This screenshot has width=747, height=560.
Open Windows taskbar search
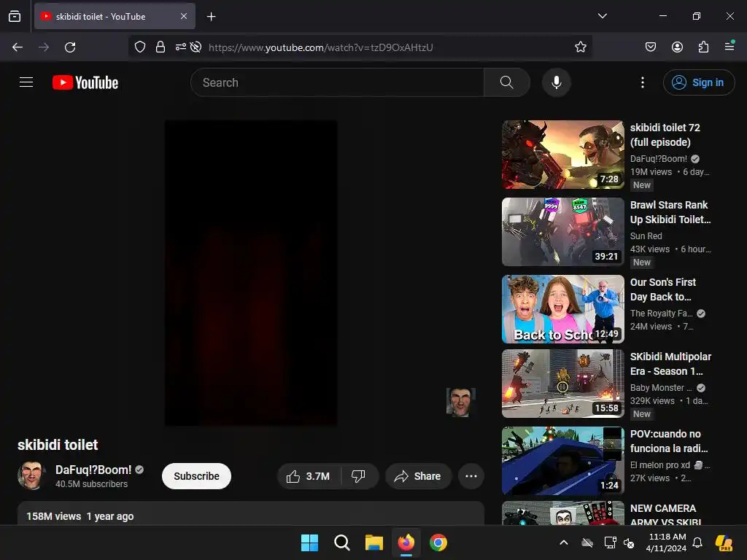click(341, 542)
